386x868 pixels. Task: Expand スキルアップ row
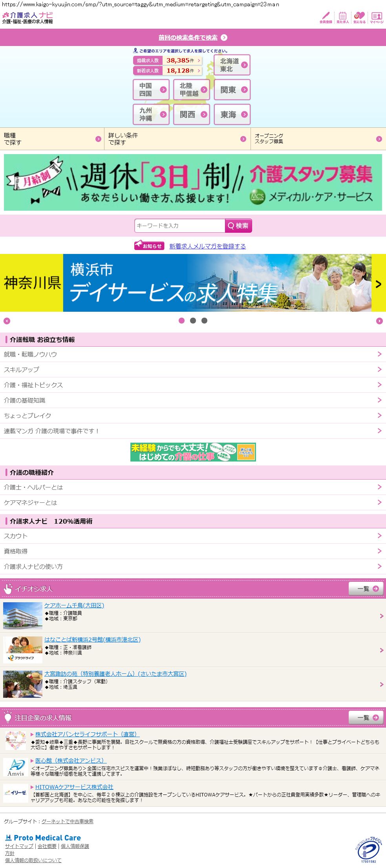[193, 370]
